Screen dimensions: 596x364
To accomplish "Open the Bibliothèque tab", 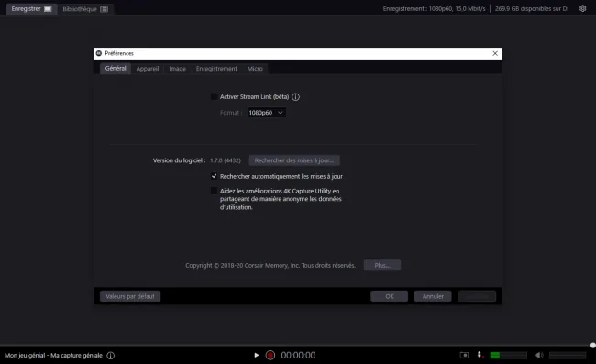I will (85, 9).
